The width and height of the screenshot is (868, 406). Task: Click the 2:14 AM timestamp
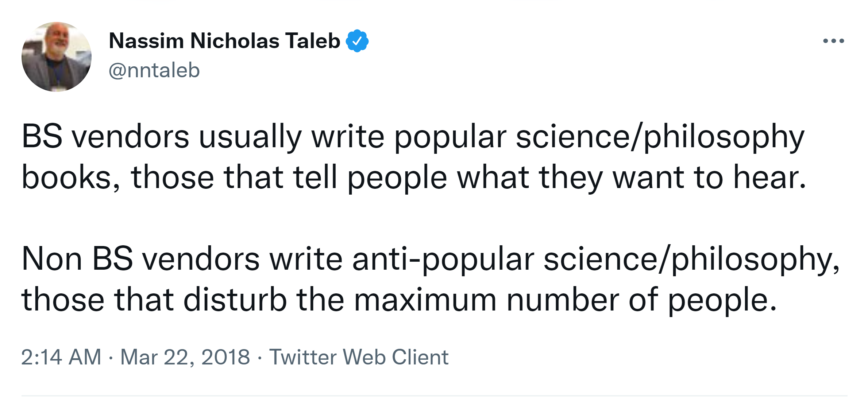point(61,357)
